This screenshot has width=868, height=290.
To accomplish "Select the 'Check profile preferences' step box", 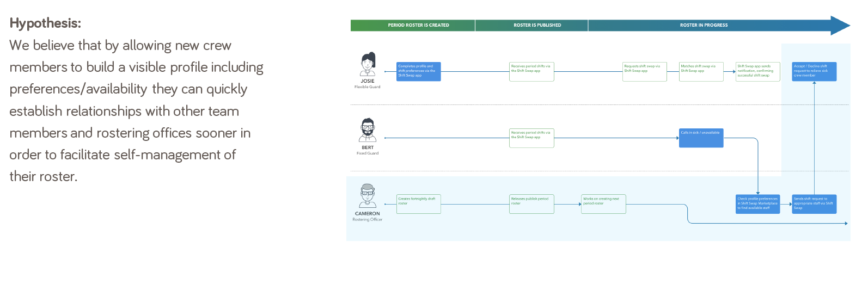I will pyautogui.click(x=757, y=204).
